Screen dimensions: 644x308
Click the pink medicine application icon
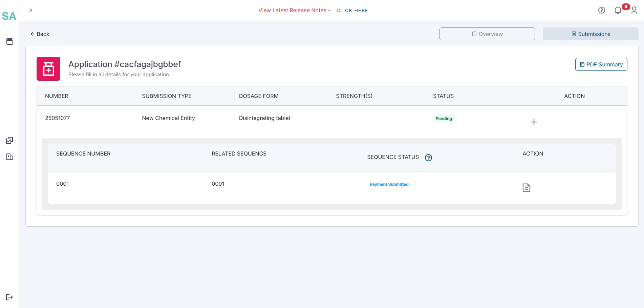point(48,69)
